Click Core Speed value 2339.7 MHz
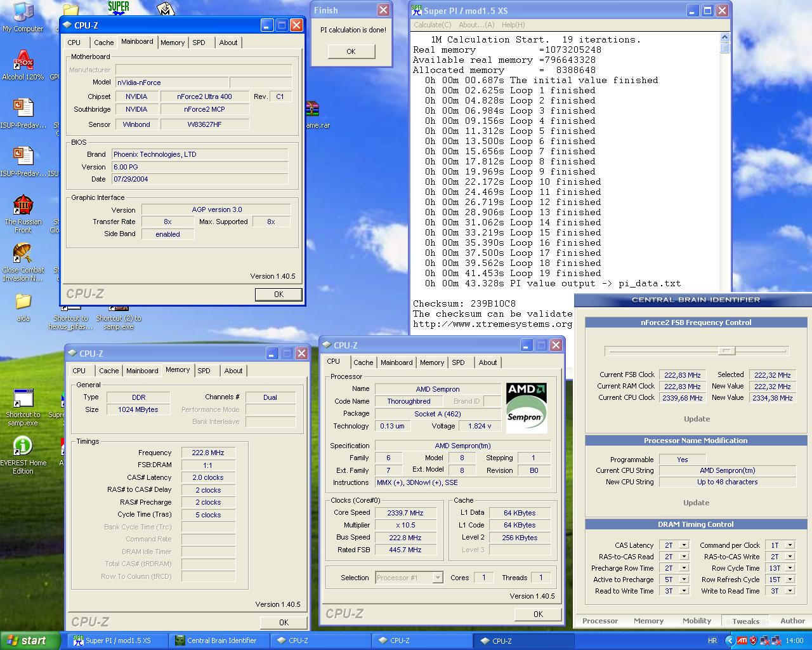This screenshot has width=812, height=650. tap(405, 513)
